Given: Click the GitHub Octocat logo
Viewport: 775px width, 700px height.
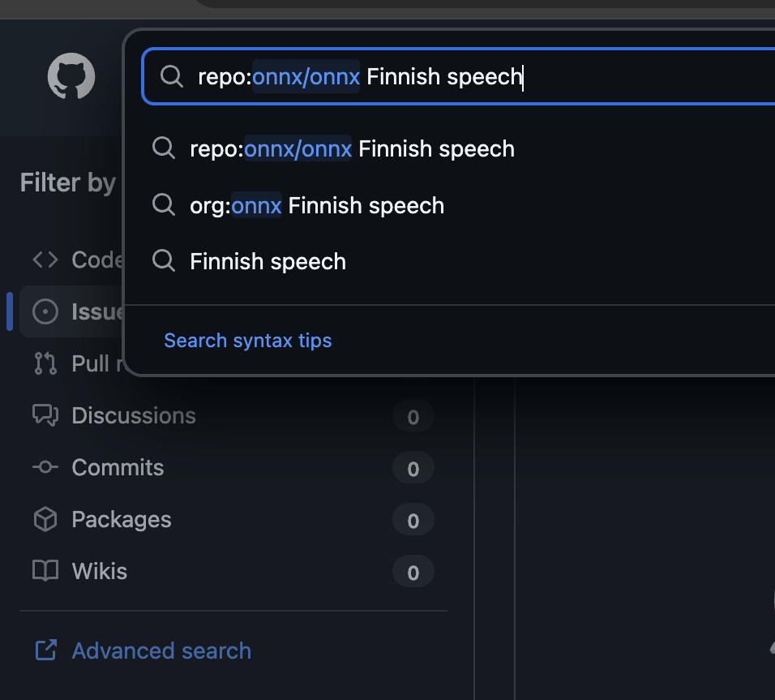Looking at the screenshot, I should click(x=71, y=77).
